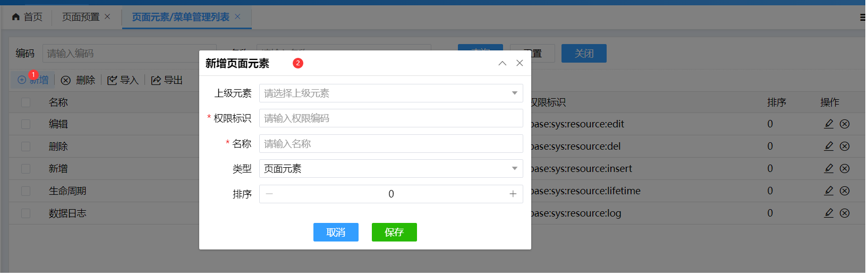Check the 数据日志 row checkbox
This screenshot has width=868, height=276.
(x=25, y=213)
